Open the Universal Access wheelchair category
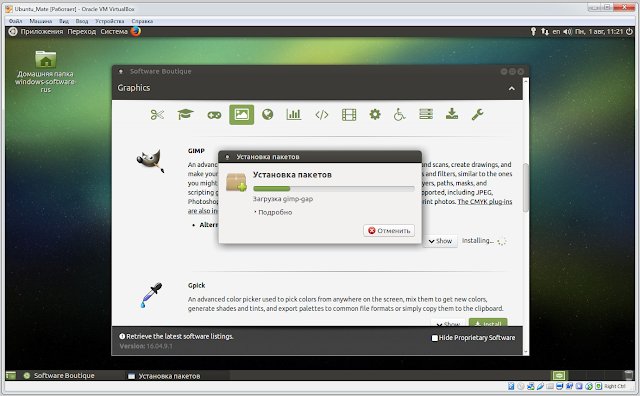The height and width of the screenshot is (396, 640). pos(399,115)
